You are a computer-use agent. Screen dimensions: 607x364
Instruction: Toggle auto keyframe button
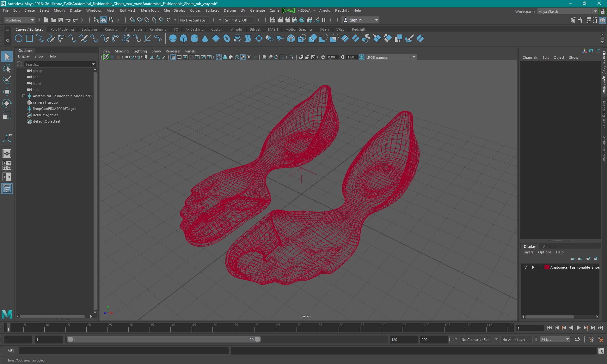click(591, 339)
